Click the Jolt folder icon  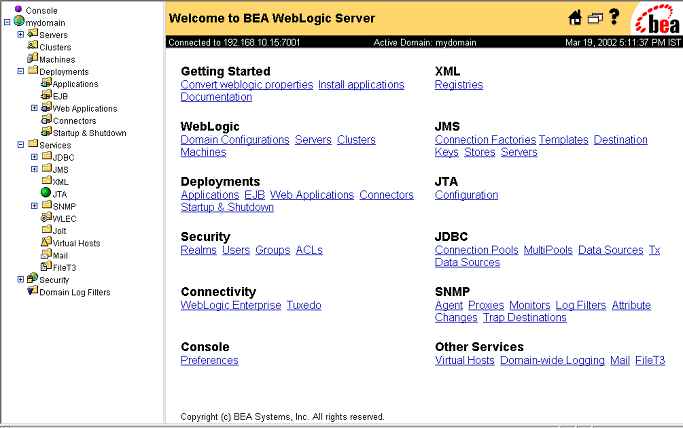point(47,229)
